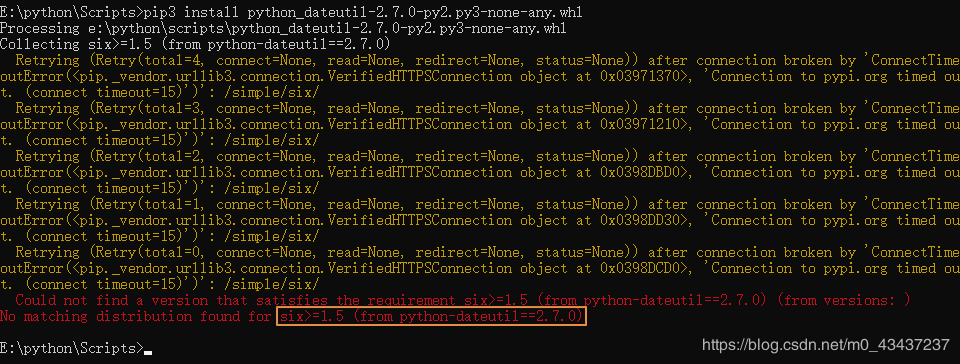The height and width of the screenshot is (364, 960).
Task: Click the "Processing e:\python\scripts" output line
Action: [283, 29]
